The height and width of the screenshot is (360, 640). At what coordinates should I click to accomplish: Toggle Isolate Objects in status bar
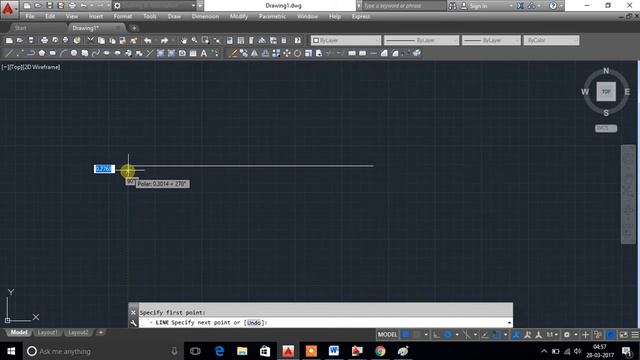pos(598,335)
